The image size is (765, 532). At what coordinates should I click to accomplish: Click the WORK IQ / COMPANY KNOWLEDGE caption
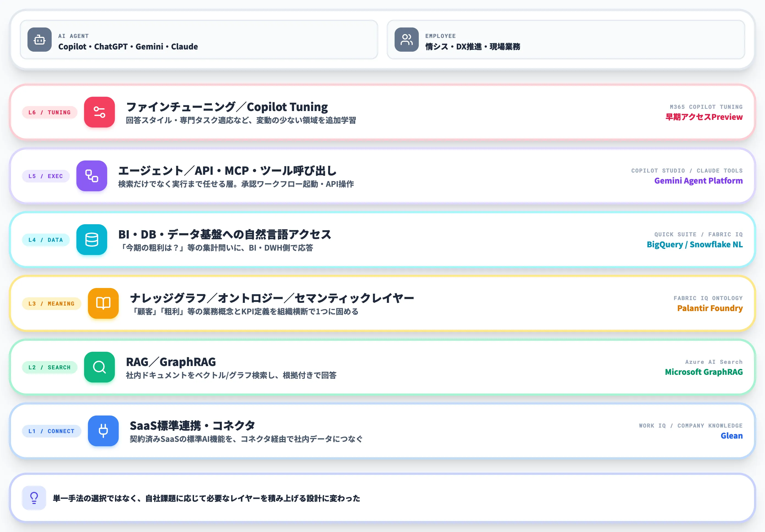[691, 426]
